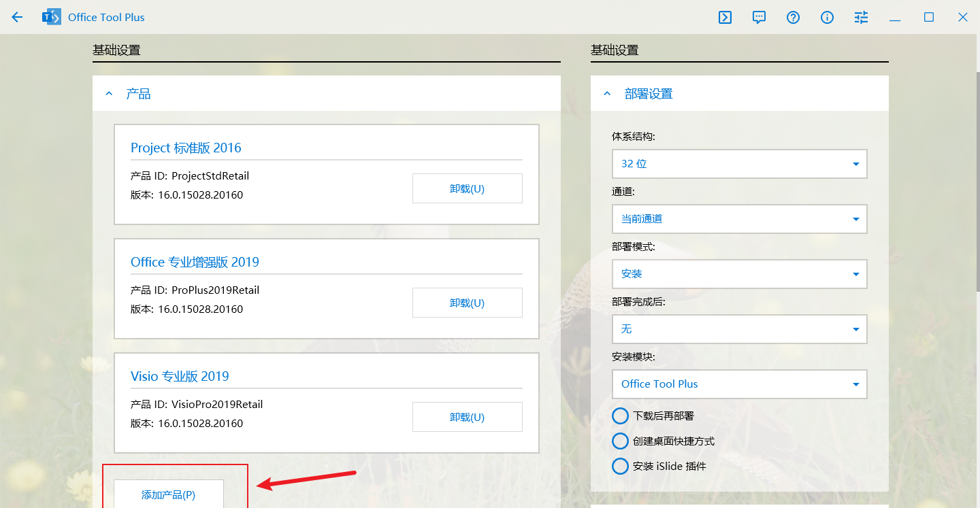Open the command console icon
980x508 pixels.
725,18
